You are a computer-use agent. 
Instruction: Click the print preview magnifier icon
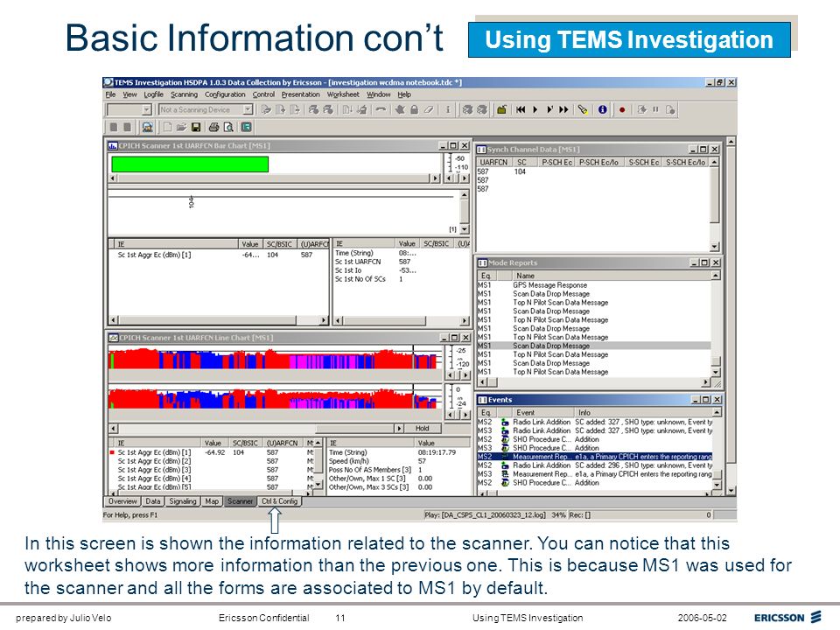click(228, 127)
